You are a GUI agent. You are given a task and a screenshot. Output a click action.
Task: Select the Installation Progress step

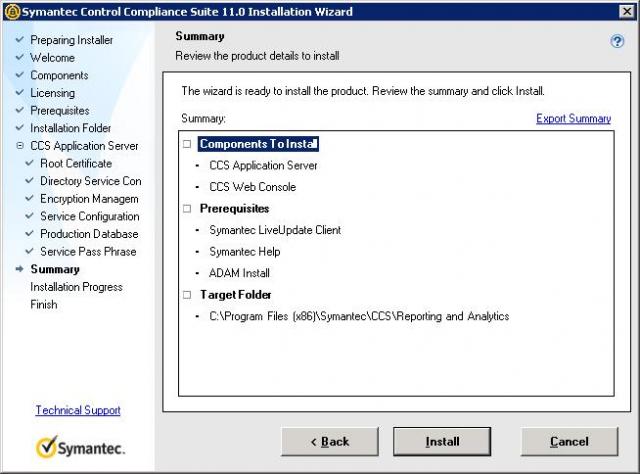76,287
